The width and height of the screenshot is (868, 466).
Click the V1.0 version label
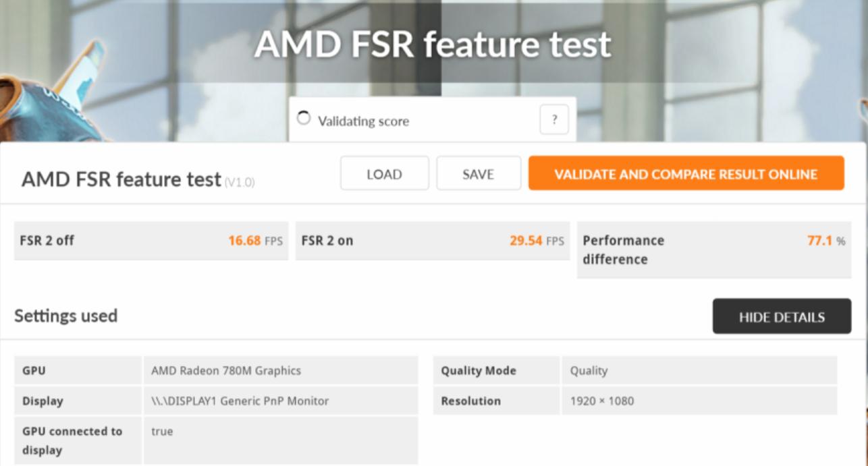tap(240, 183)
